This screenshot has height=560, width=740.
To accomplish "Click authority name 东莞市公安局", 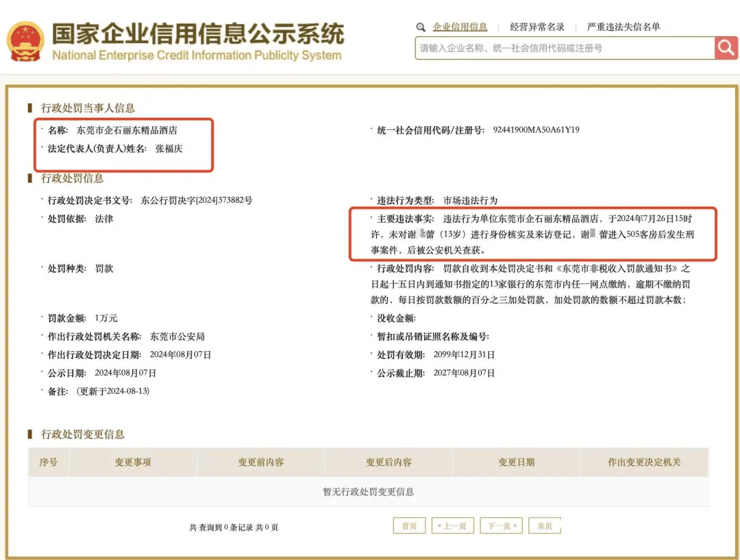I will [x=177, y=337].
